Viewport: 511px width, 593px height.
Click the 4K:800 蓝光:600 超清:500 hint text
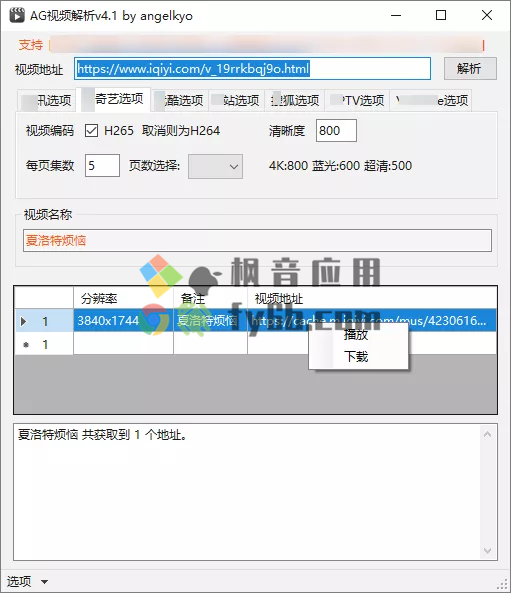340,166
